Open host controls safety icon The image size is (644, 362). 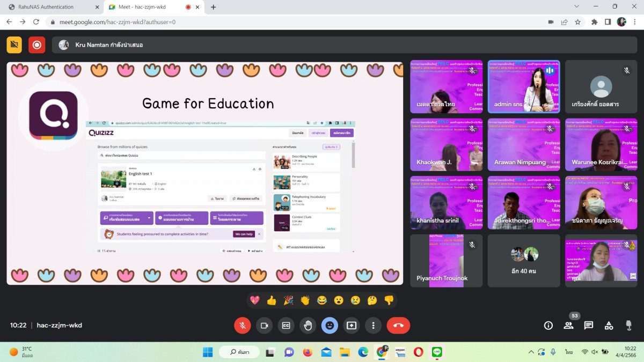[628, 325]
